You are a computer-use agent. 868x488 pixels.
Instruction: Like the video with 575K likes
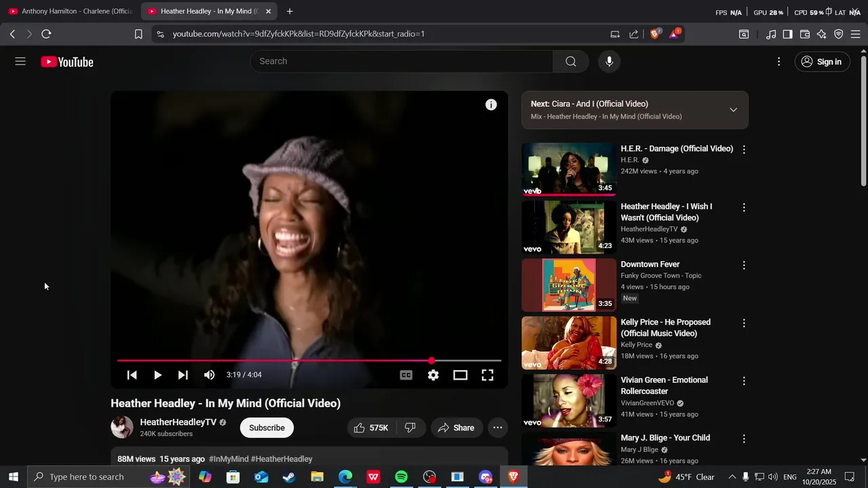(x=371, y=428)
